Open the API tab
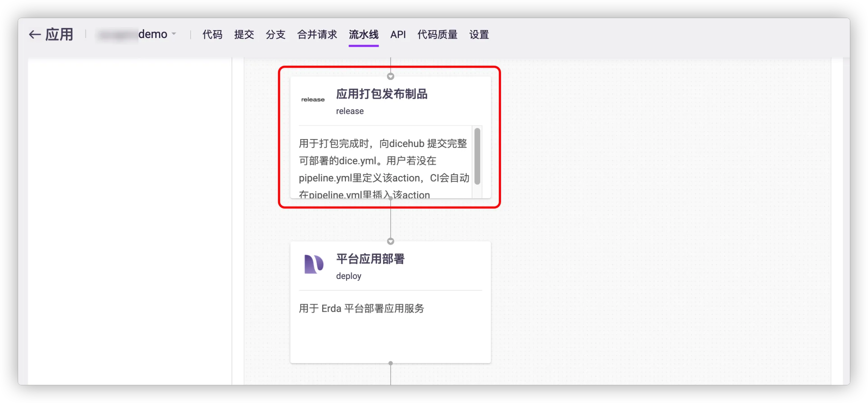 tap(398, 35)
